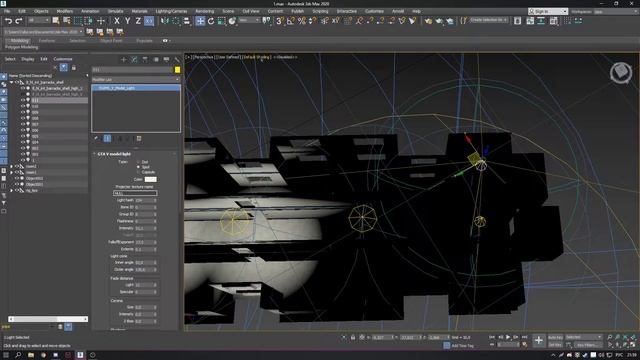
Task: Toggle the angle snap icon
Action: [291, 21]
